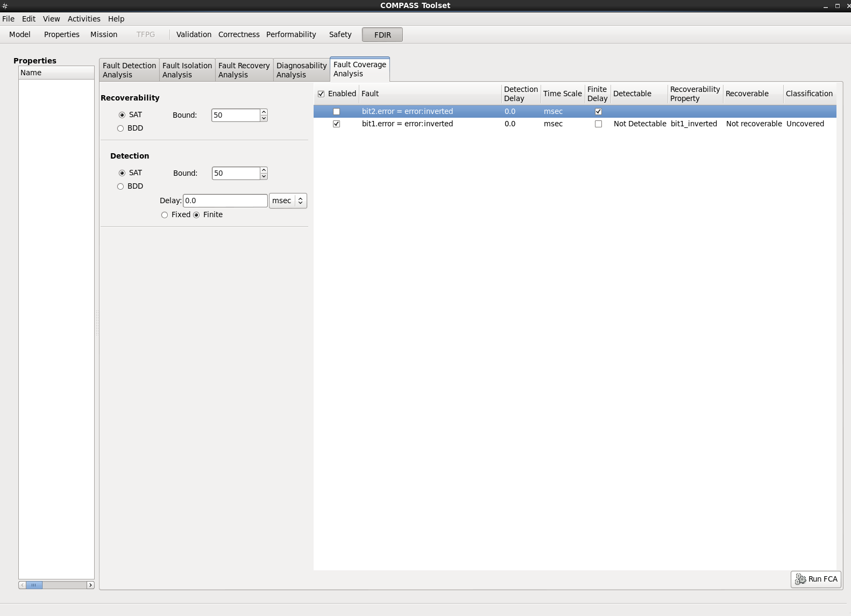Click the FDIR section button
The width and height of the screenshot is (851, 616).
(x=382, y=35)
